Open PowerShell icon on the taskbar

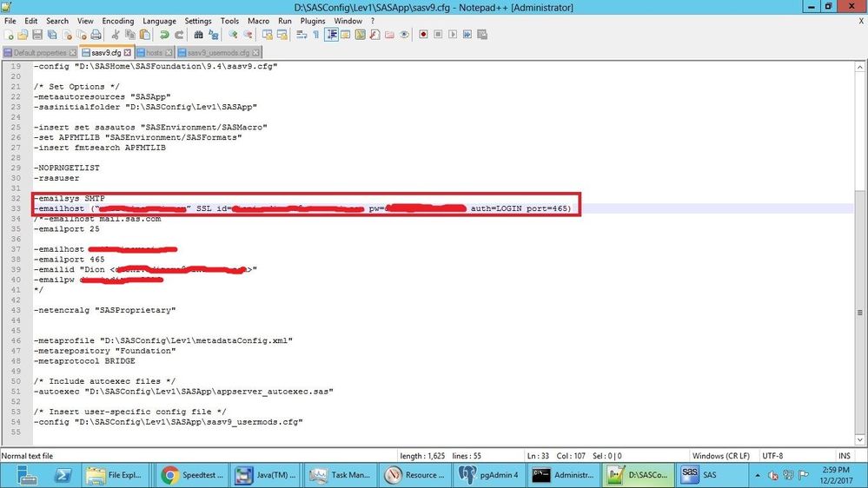pyautogui.click(x=62, y=475)
